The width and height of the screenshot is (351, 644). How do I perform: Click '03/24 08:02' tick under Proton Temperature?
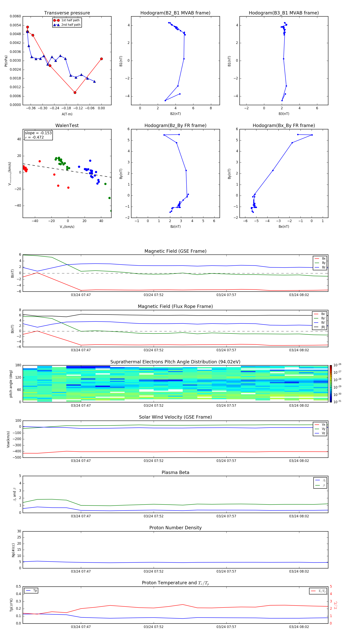299,627
